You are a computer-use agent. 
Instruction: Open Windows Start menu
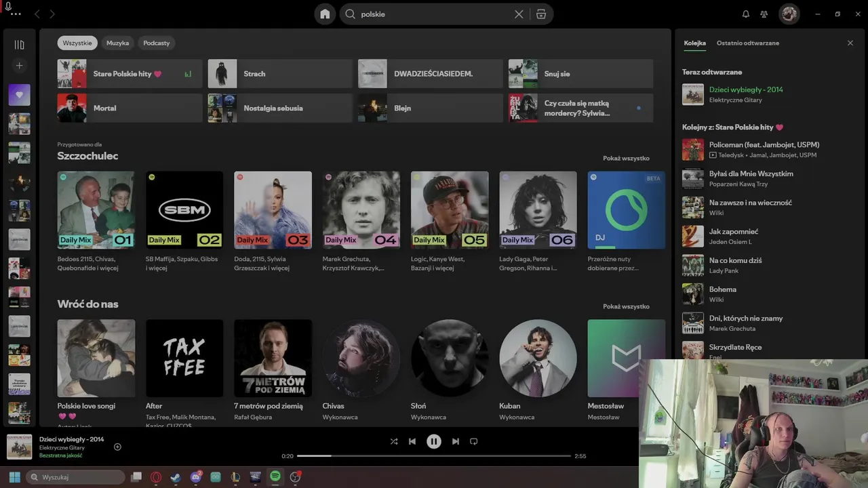(14, 477)
